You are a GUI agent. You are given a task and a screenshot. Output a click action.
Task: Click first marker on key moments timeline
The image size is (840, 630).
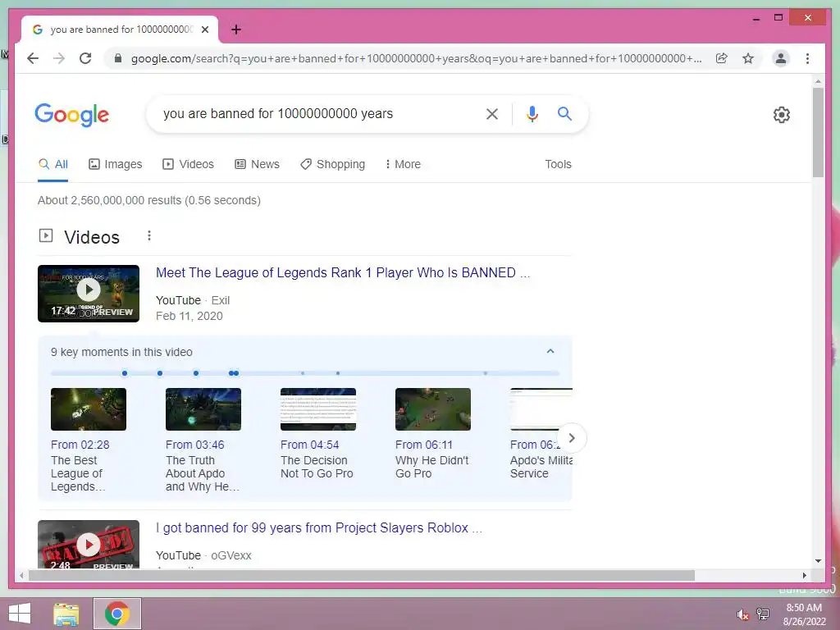coord(125,373)
